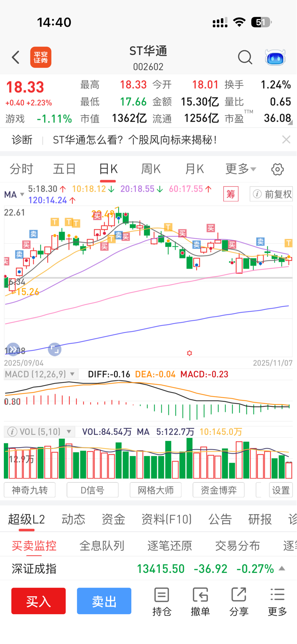Tap the fullscreen chart circle icon
Viewport: 297px width, 644px height.
click(x=54, y=349)
